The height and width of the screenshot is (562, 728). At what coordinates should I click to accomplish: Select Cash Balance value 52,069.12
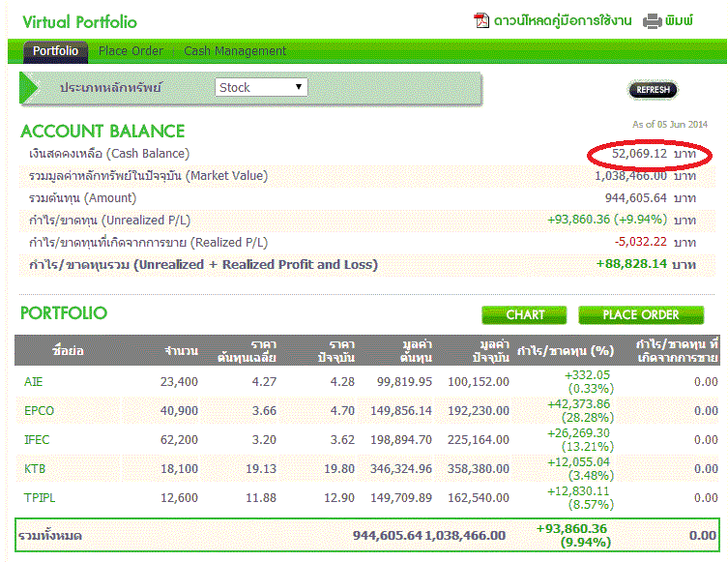coord(639,154)
